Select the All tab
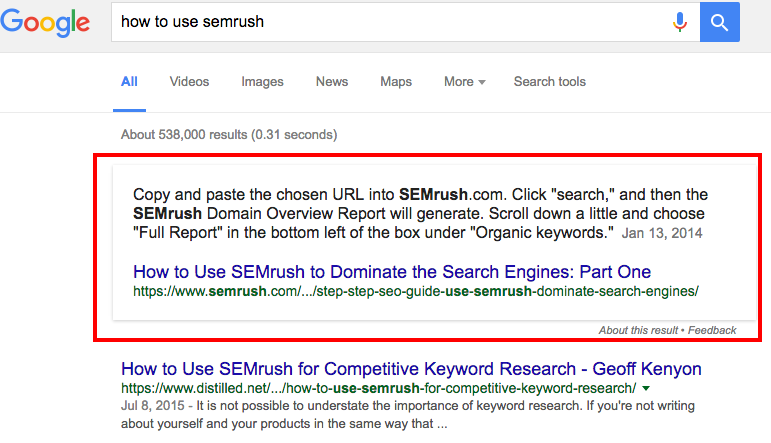The height and width of the screenshot is (443, 771). click(x=129, y=82)
